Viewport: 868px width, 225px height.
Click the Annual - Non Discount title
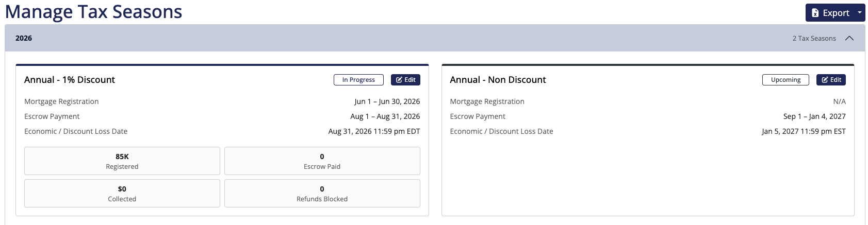[x=498, y=80]
